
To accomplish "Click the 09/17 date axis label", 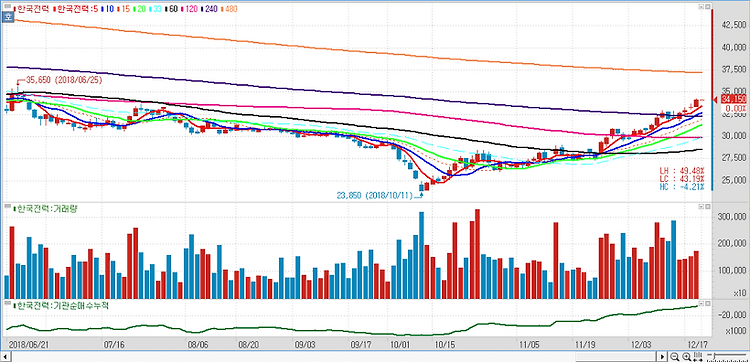I will point(361,345).
